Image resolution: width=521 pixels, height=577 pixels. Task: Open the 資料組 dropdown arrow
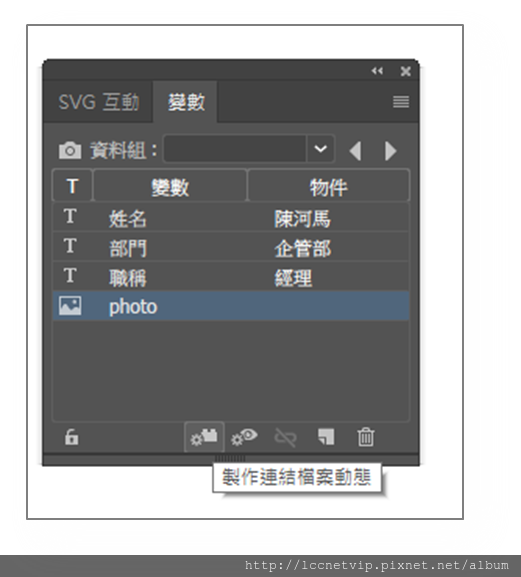coord(320,149)
